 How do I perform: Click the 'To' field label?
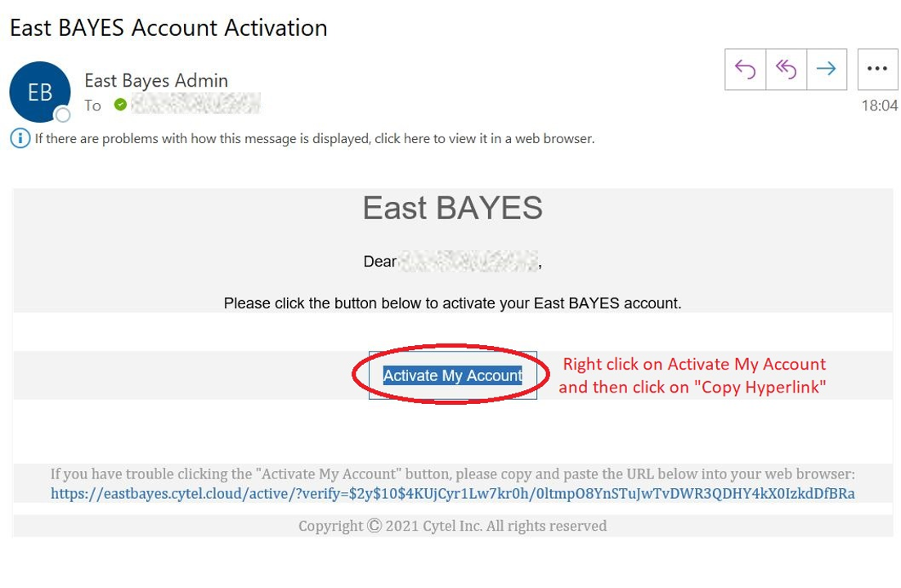(x=92, y=105)
